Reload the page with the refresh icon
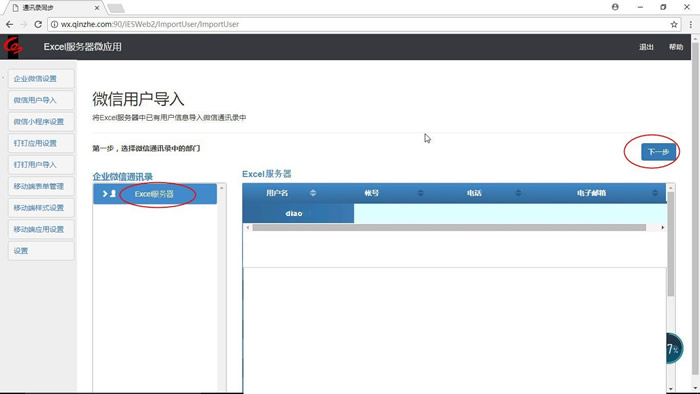Image resolution: width=700 pixels, height=394 pixels. coord(38,25)
